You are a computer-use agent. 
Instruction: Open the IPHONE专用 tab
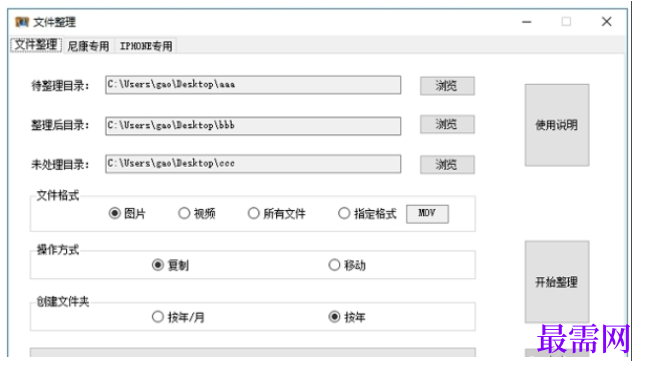click(146, 46)
